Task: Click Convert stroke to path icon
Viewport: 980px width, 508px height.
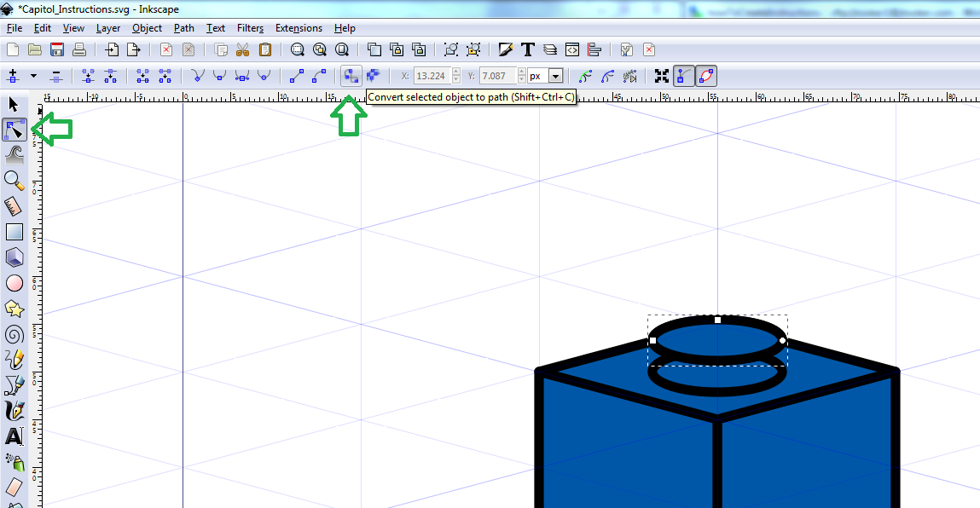Action: tap(373, 76)
